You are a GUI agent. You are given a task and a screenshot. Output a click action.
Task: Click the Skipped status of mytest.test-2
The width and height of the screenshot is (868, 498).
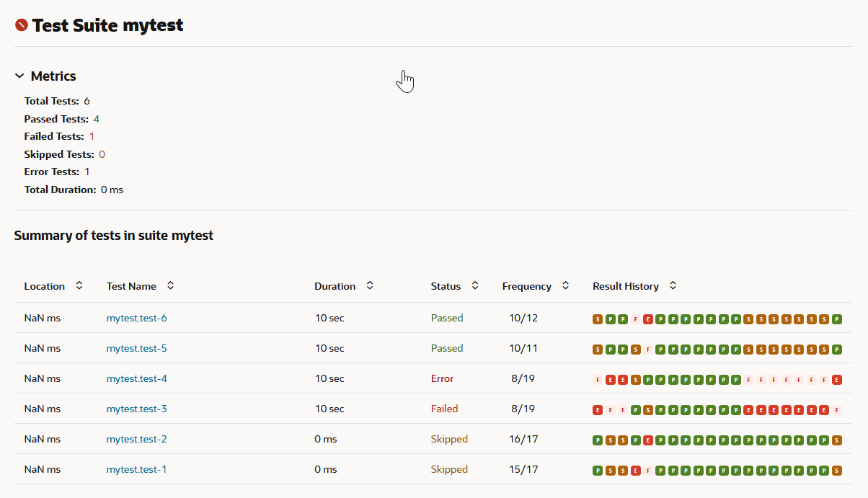pos(449,439)
